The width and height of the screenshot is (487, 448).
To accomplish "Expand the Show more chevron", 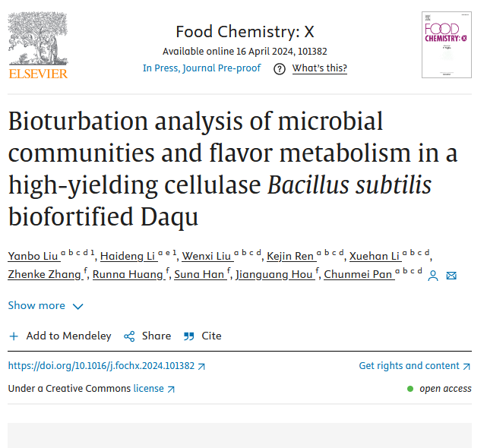I will point(77,306).
